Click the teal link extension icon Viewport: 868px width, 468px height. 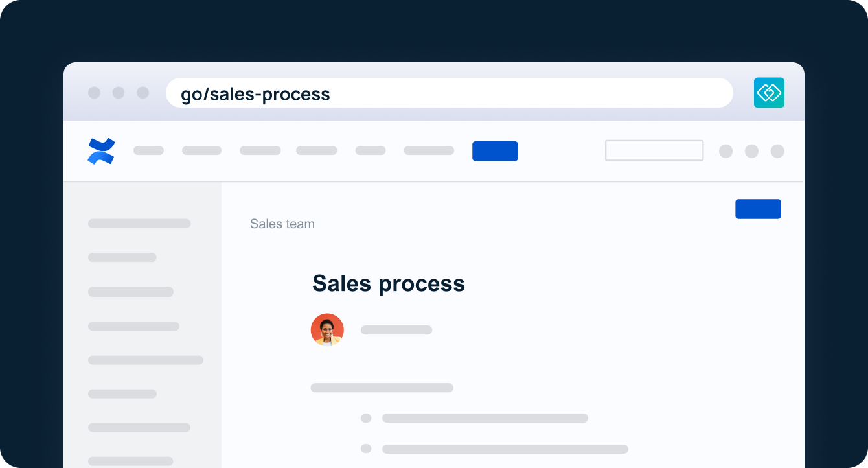pos(769,93)
